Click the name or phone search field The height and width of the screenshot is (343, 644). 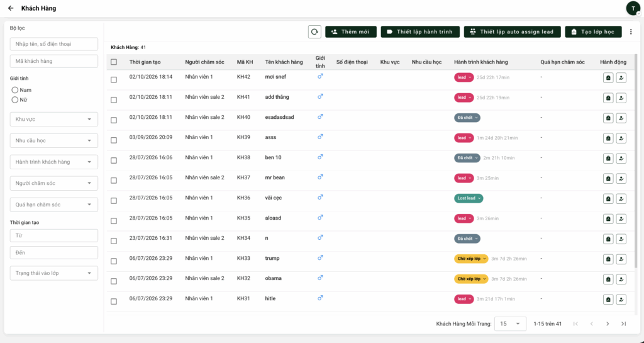pos(54,44)
